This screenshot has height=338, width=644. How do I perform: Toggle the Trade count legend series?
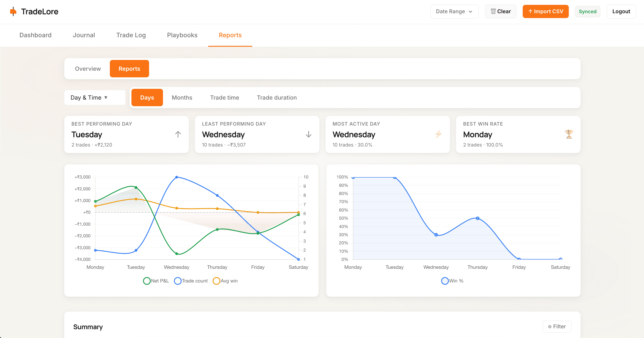(191, 281)
